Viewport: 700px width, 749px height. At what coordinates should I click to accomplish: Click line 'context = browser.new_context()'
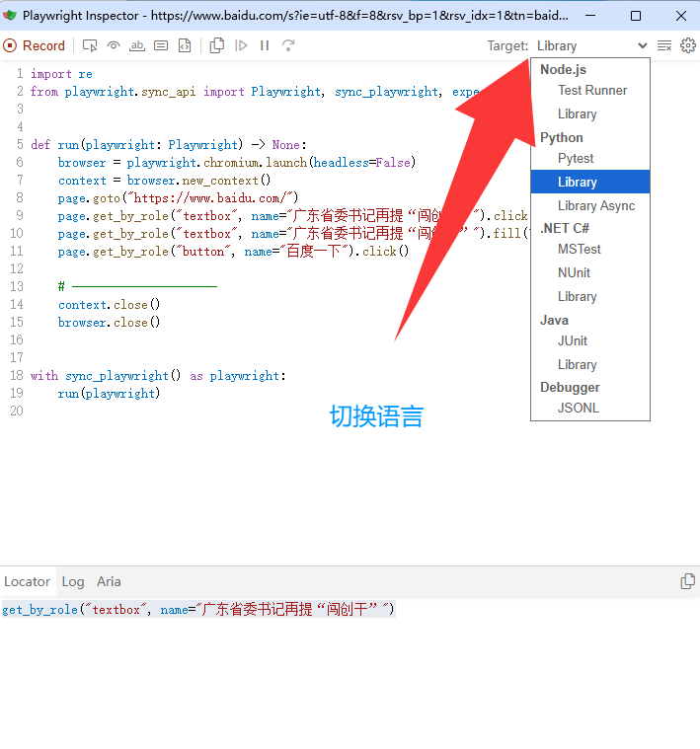coord(164,181)
